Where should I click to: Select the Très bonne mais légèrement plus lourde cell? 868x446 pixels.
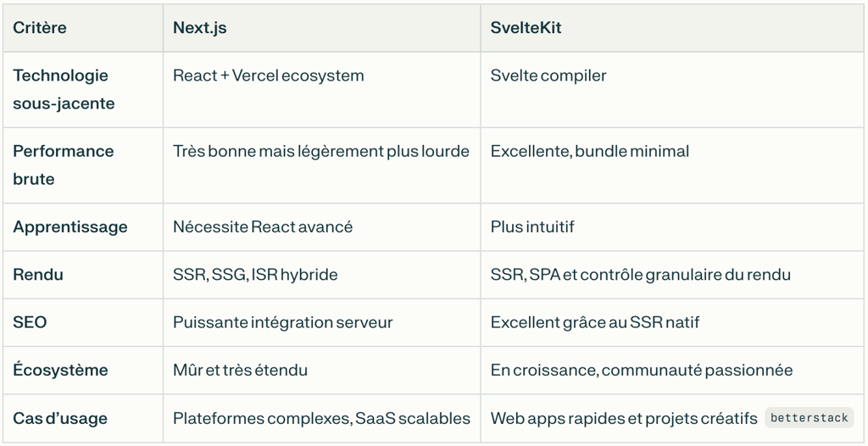pyautogui.click(x=320, y=151)
